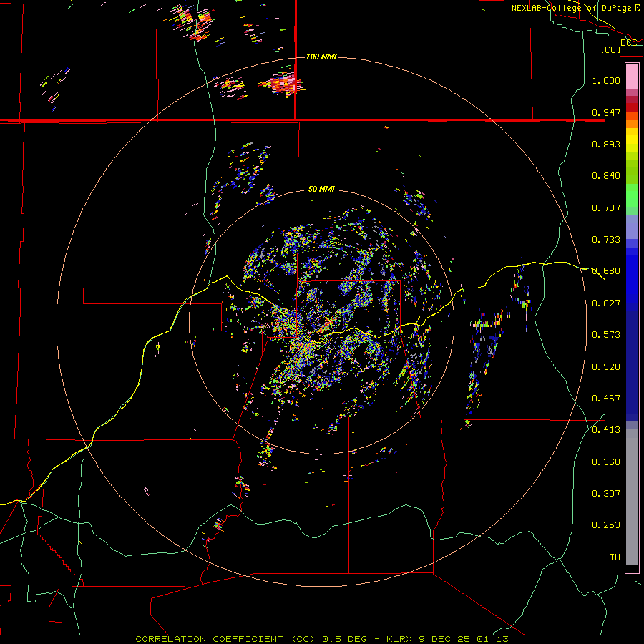Pick the bright green segment of the color bar

(x=632, y=195)
